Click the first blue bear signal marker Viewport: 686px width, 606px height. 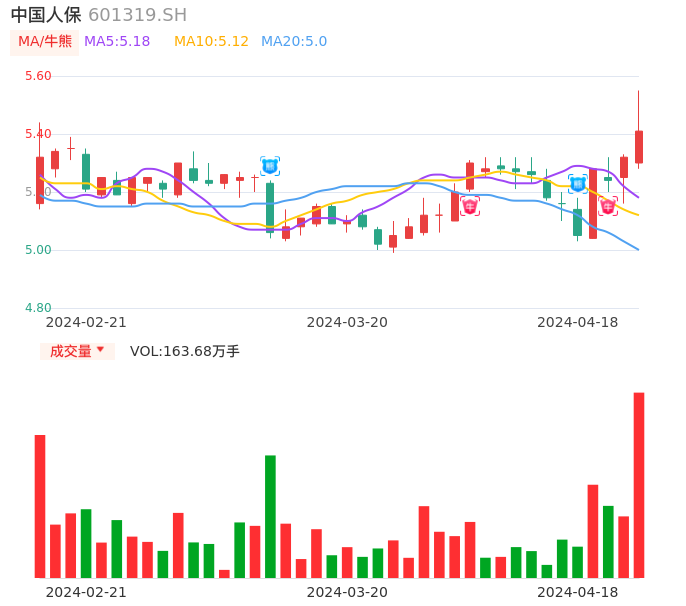pyautogui.click(x=270, y=166)
